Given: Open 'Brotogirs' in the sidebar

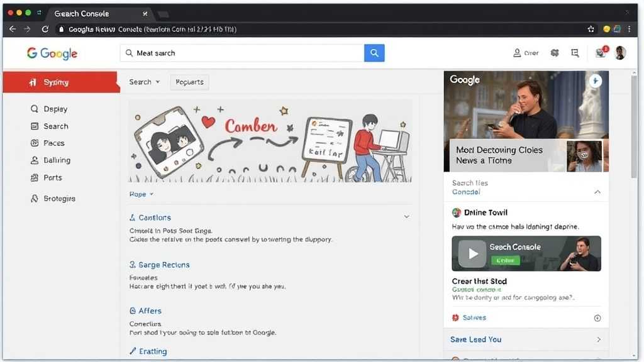Looking at the screenshot, I should (x=53, y=198).
